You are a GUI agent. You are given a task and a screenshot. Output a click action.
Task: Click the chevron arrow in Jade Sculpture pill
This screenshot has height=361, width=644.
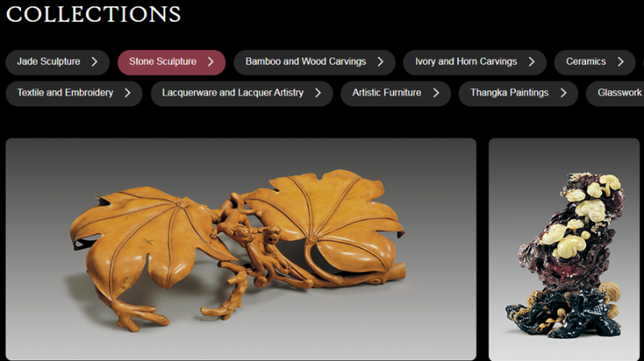pyautogui.click(x=94, y=62)
